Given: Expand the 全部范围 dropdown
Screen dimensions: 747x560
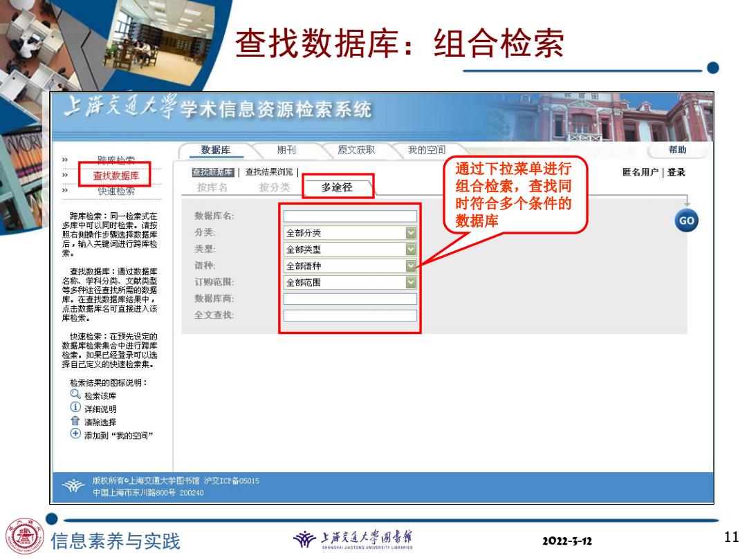Looking at the screenshot, I should tap(350, 282).
